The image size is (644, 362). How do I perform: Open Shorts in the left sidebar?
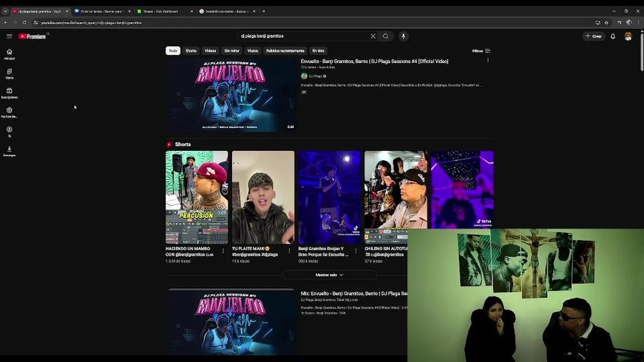[9, 74]
